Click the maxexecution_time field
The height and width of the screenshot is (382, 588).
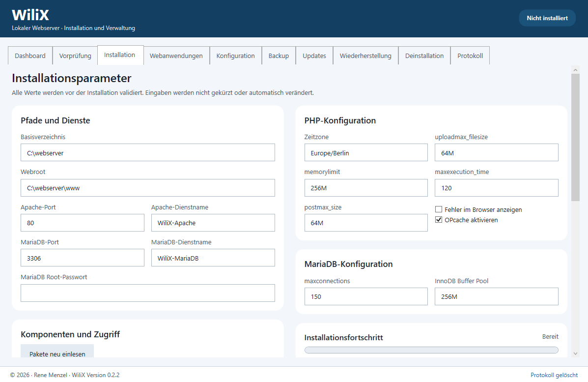pyautogui.click(x=497, y=188)
